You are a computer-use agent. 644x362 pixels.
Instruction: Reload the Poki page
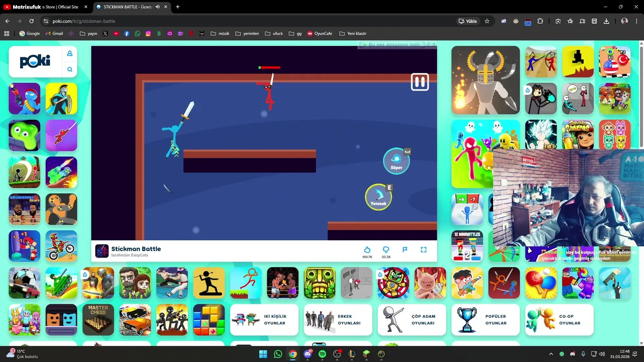(31, 21)
